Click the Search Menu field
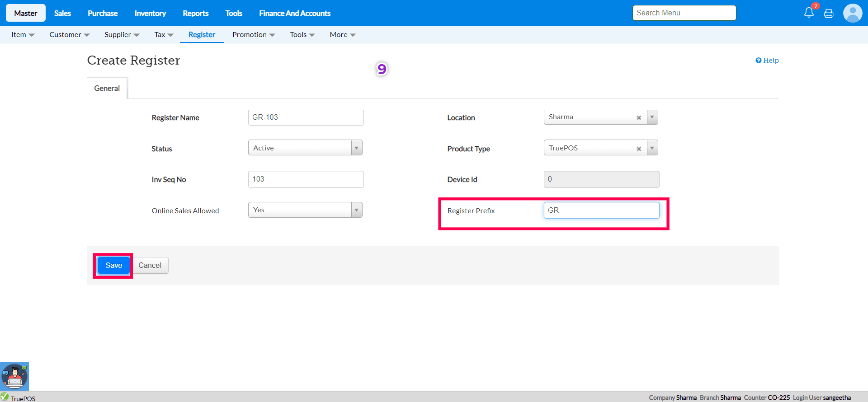This screenshot has width=868, height=402. tap(684, 13)
